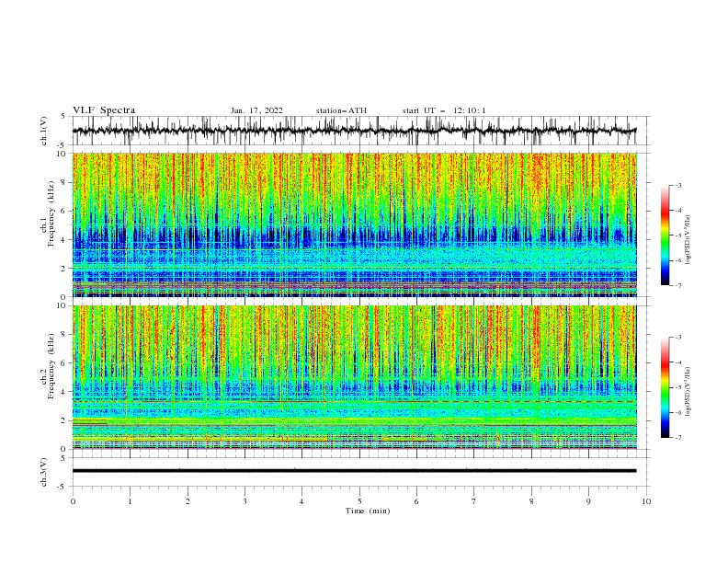Click the "Time (min)" x-axis label
Image resolution: width=728 pixels, height=563 pixels.
[x=368, y=511]
